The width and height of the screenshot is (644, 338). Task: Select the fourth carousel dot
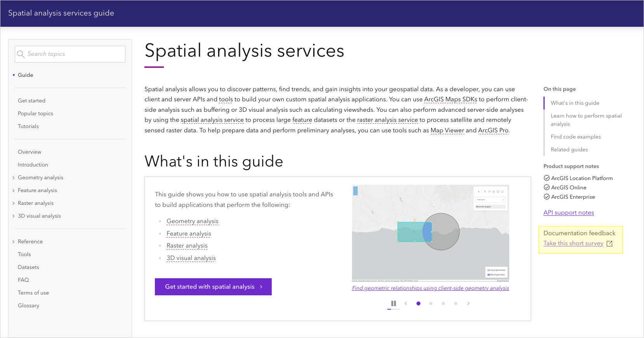tap(456, 303)
